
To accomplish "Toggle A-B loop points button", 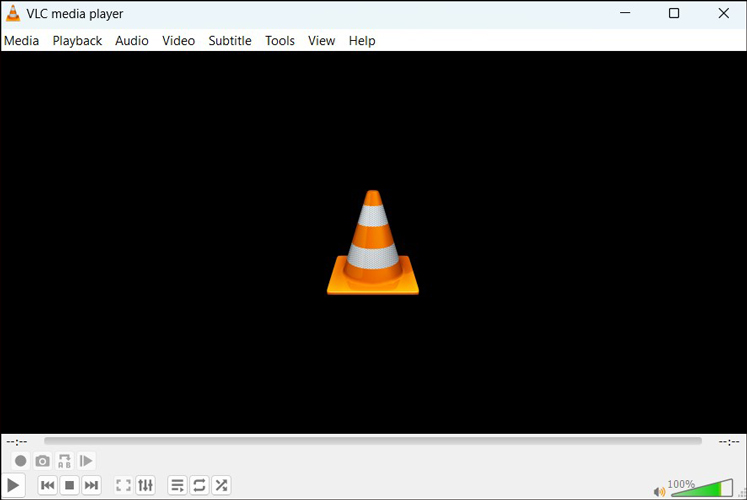I will click(x=64, y=461).
